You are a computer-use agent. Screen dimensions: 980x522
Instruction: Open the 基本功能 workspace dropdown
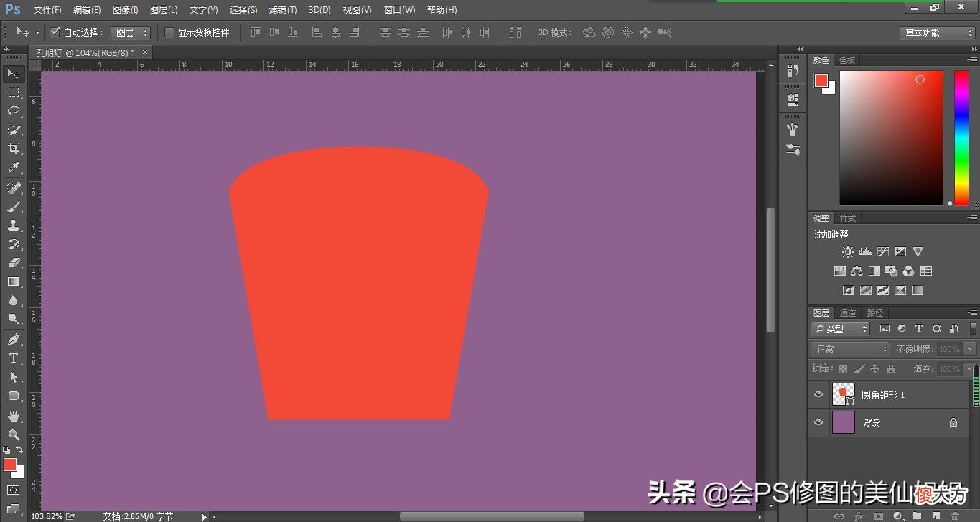click(x=937, y=33)
